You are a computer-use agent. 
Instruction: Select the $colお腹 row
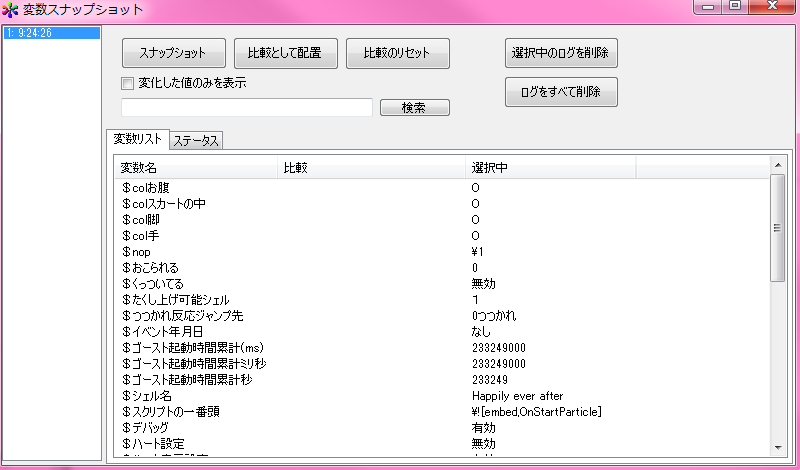coord(442,188)
